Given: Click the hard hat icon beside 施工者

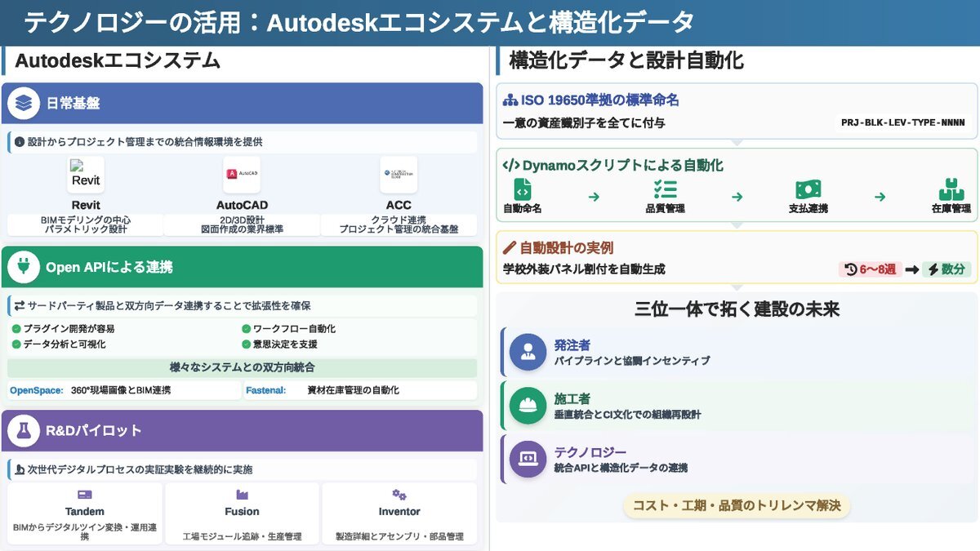Looking at the screenshot, I should (x=528, y=406).
